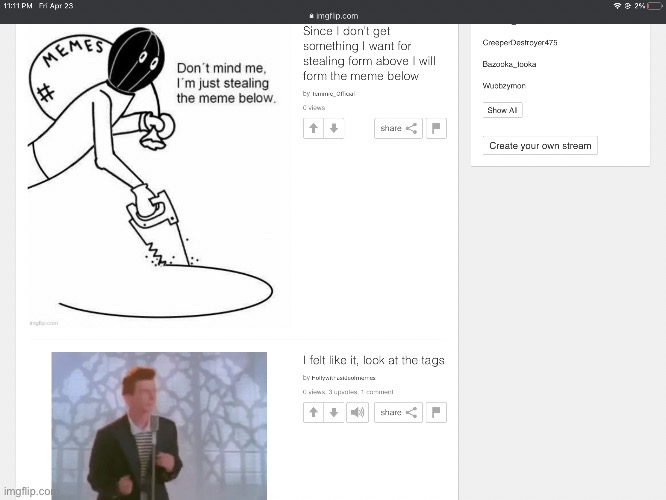Click the '1 comment' text under Rick Astley post
The height and width of the screenshot is (500, 666).
point(377,392)
